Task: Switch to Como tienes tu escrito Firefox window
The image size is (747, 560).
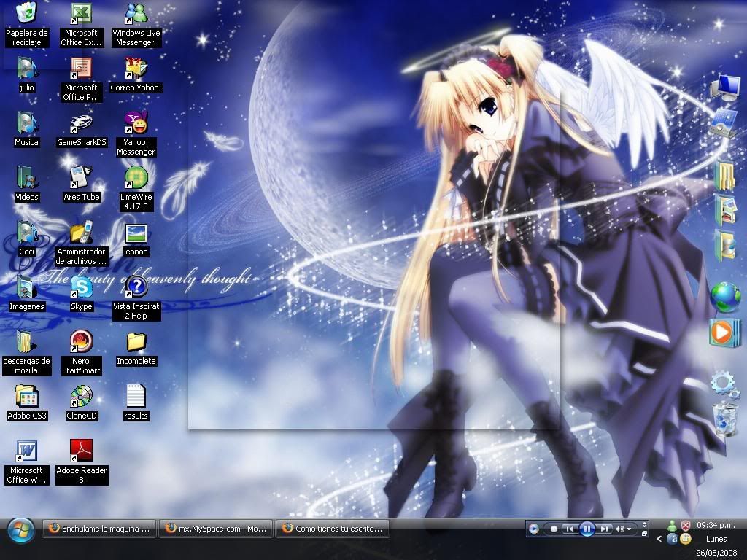Action: pos(333,529)
